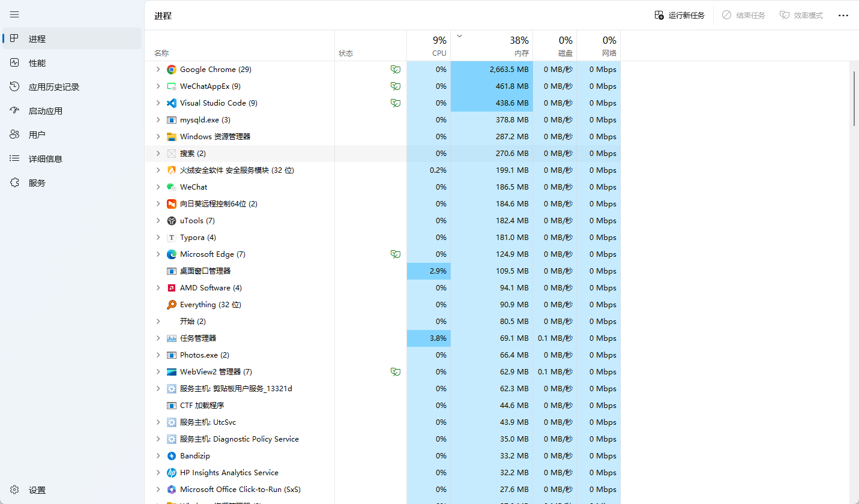Expand the 任务管理器 process row
859x504 pixels.
pos(158,338)
